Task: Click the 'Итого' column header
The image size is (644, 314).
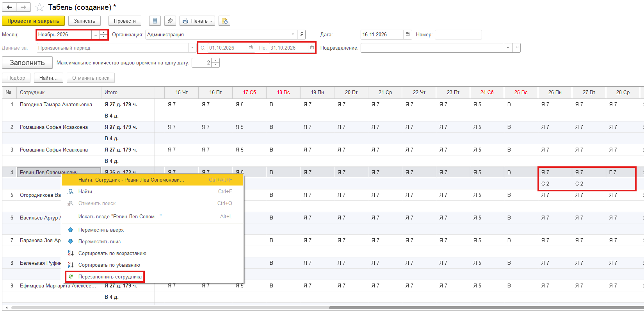Action: tap(128, 93)
